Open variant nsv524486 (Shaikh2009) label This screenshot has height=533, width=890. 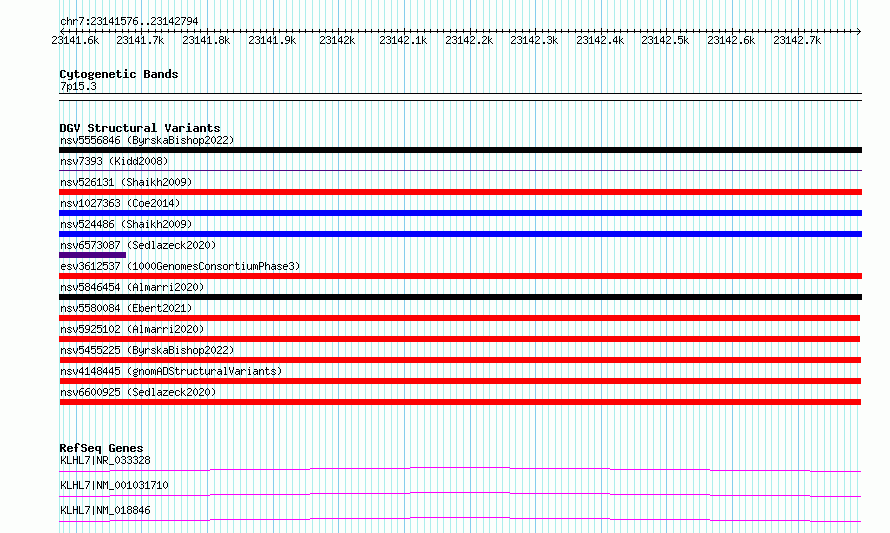coord(126,225)
